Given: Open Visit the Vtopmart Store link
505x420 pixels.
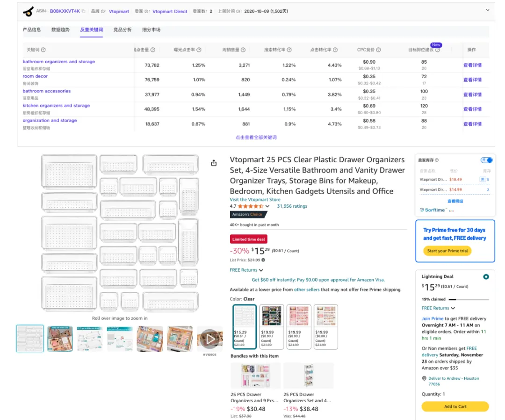Looking at the screenshot, I should point(255,199).
